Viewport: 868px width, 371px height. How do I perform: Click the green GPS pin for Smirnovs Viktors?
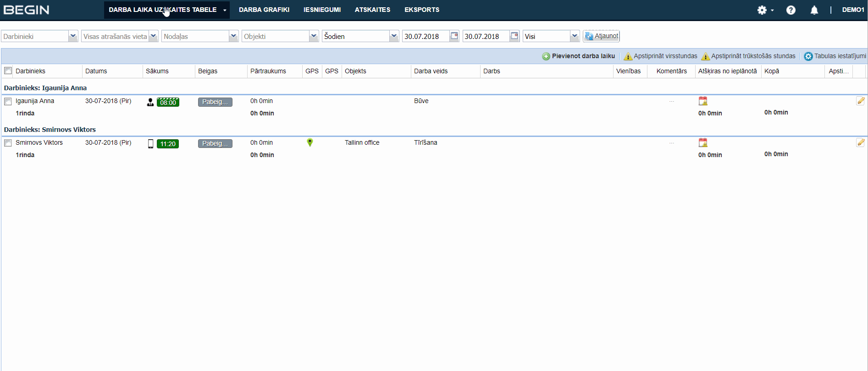(x=310, y=142)
